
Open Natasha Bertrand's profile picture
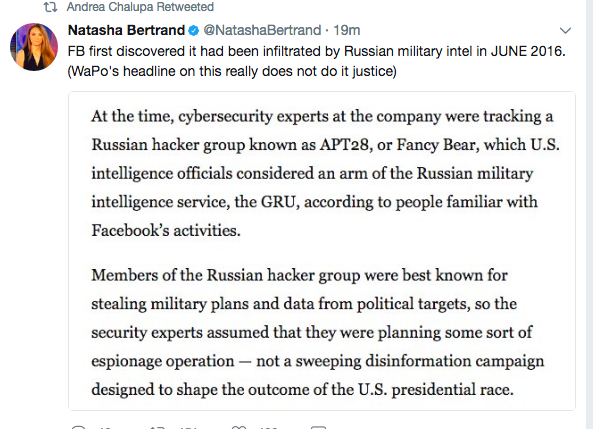pyautogui.click(x=34, y=47)
